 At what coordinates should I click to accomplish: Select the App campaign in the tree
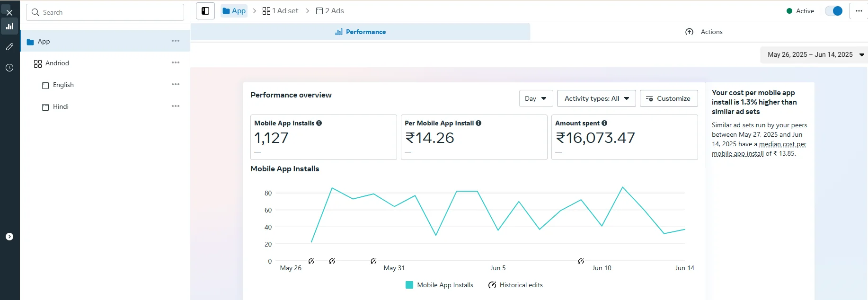tap(105, 41)
